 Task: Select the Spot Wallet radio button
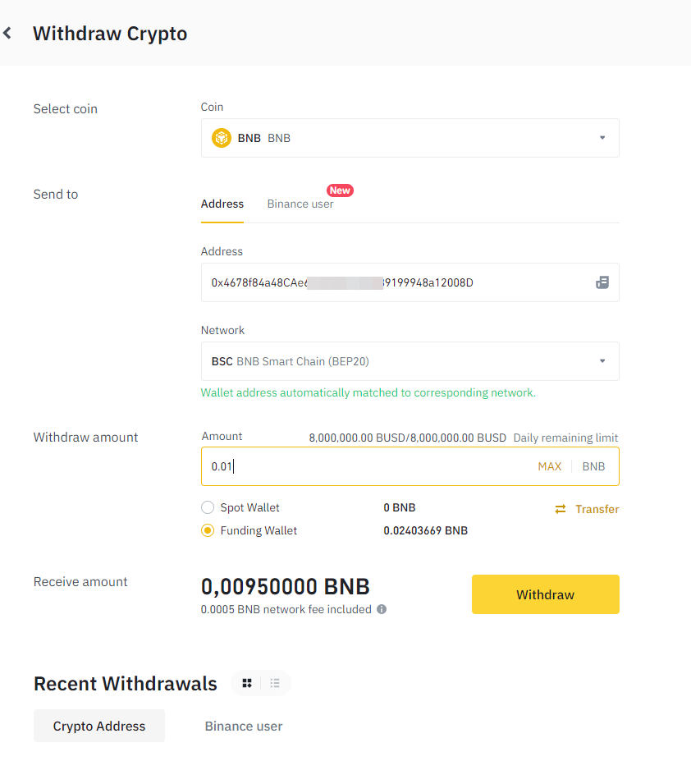[208, 507]
